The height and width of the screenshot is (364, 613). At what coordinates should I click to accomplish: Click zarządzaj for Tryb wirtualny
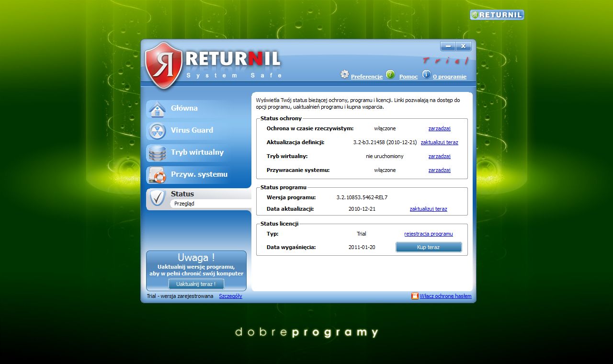click(439, 156)
